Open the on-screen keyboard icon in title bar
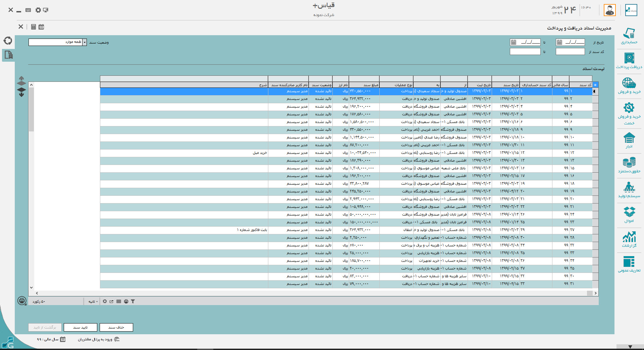This screenshot has width=644, height=350. [28, 10]
